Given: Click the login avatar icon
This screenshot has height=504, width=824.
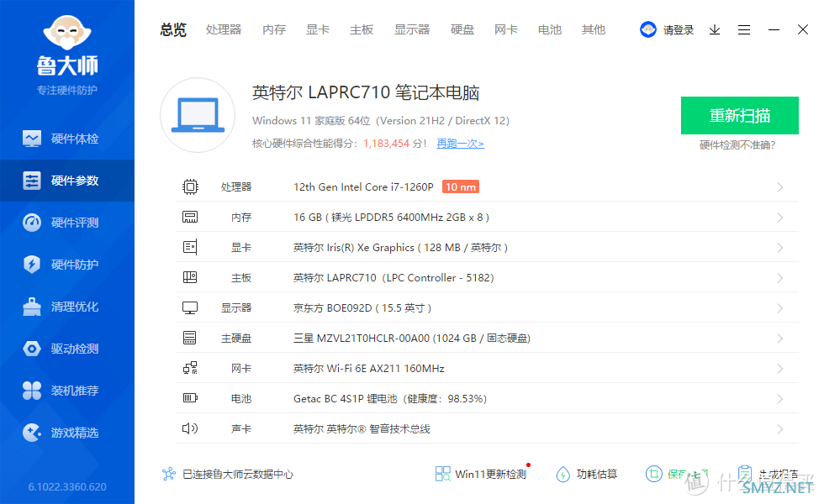Looking at the screenshot, I should tap(648, 29).
